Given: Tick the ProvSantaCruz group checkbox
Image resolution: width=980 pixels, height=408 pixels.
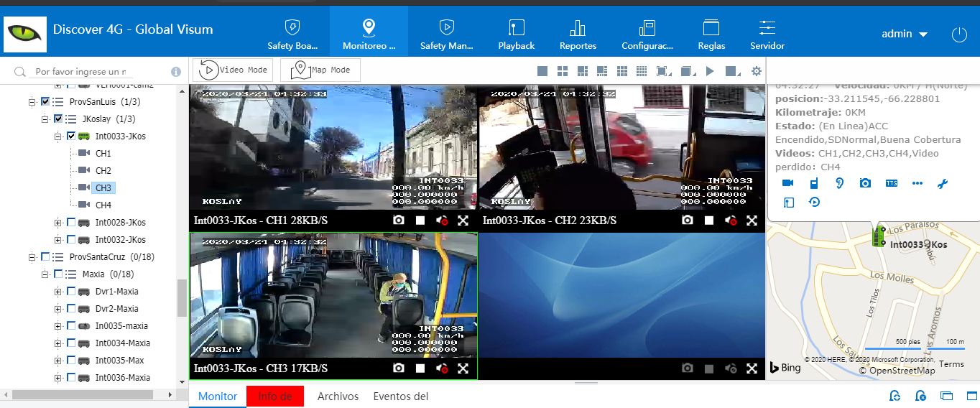Looking at the screenshot, I should click(x=45, y=256).
